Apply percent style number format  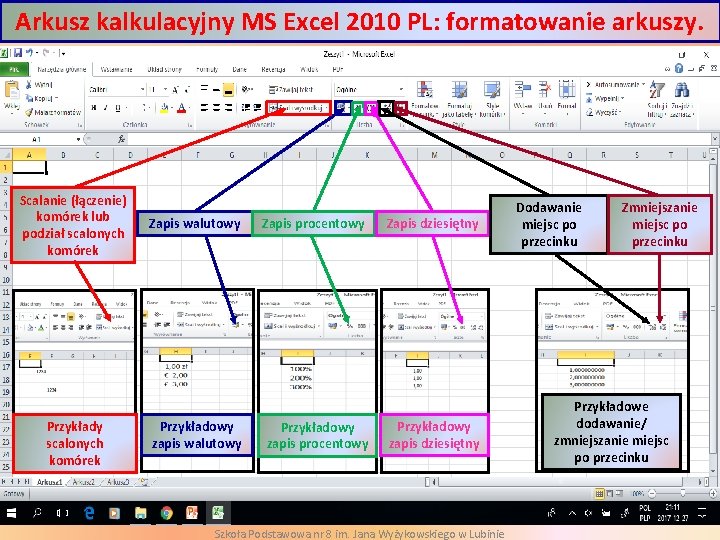click(x=359, y=108)
